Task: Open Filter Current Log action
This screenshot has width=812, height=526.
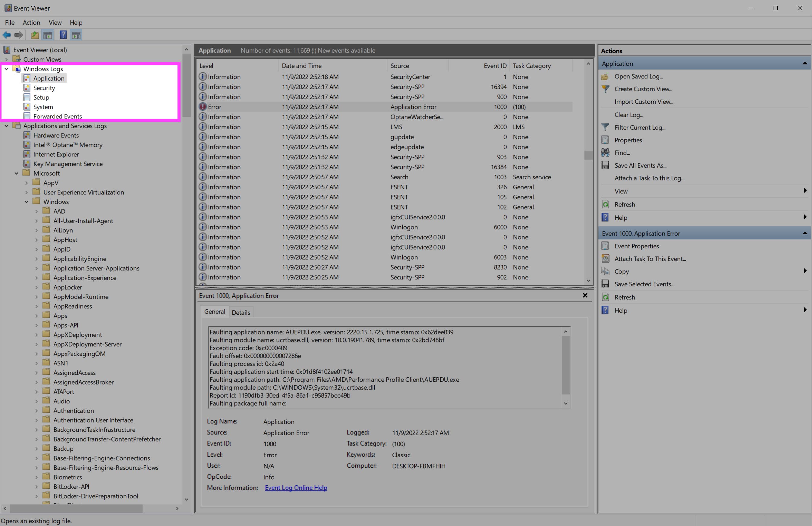Action: [x=639, y=127]
